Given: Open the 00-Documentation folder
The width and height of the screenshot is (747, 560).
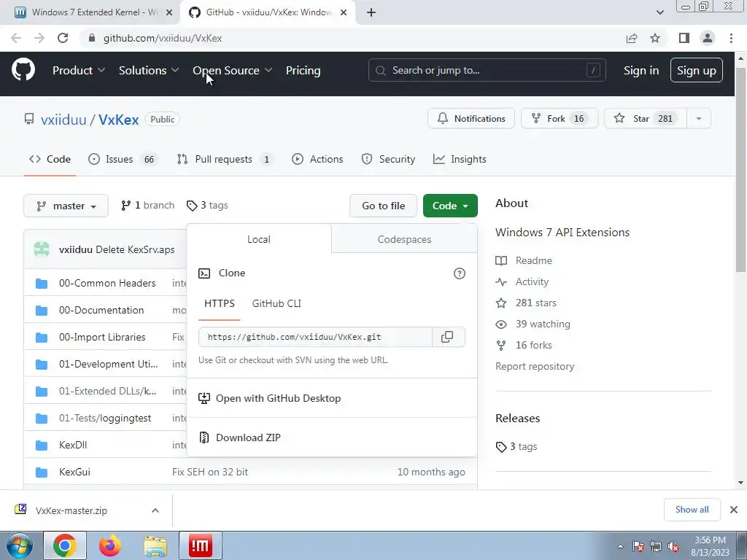Looking at the screenshot, I should click(x=101, y=310).
